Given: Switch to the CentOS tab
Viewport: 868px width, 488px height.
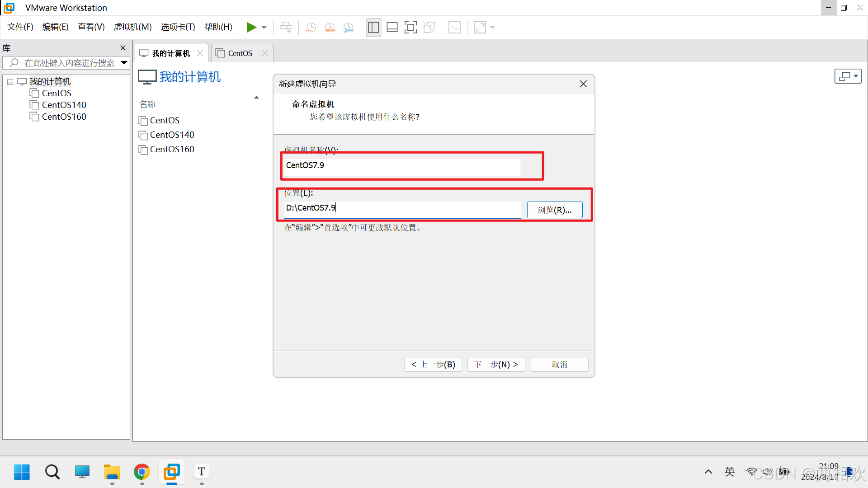Looking at the screenshot, I should point(240,53).
